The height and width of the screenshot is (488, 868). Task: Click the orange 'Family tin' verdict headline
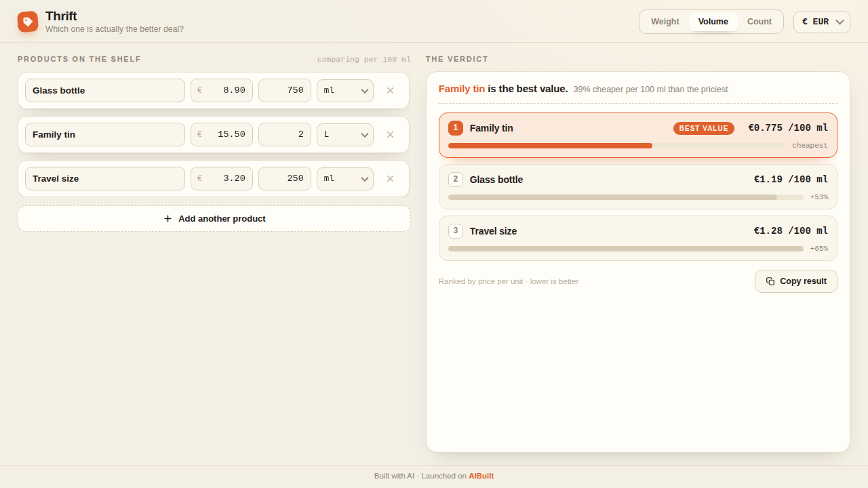462,89
